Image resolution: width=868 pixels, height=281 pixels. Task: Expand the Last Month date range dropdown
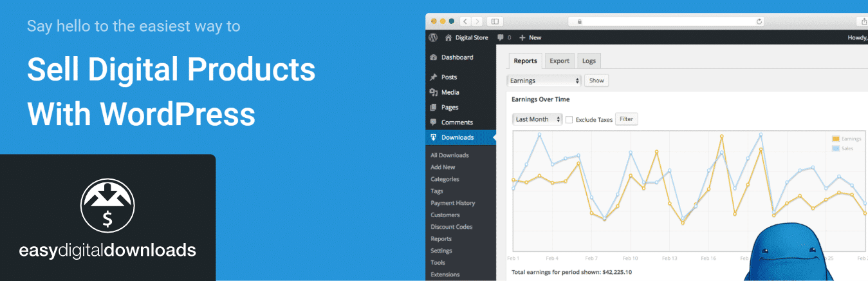point(537,119)
